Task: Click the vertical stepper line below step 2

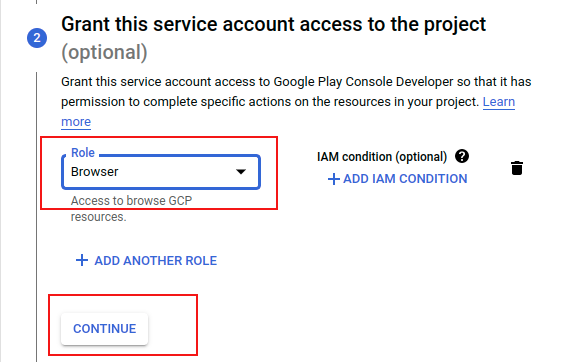Action: pyautogui.click(x=36, y=217)
